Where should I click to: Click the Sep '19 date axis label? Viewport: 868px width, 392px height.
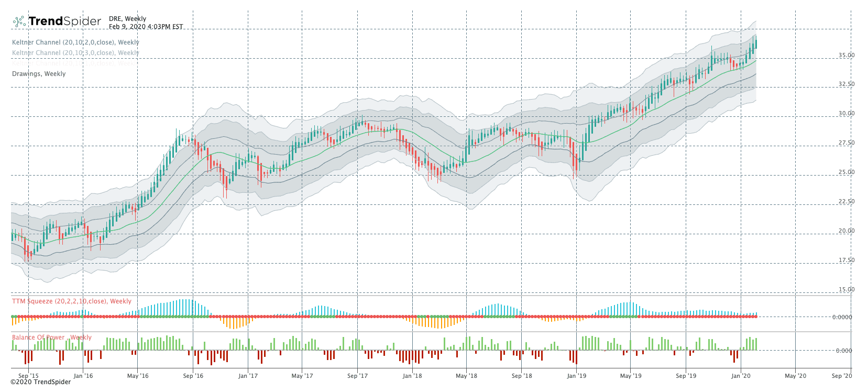click(686, 376)
